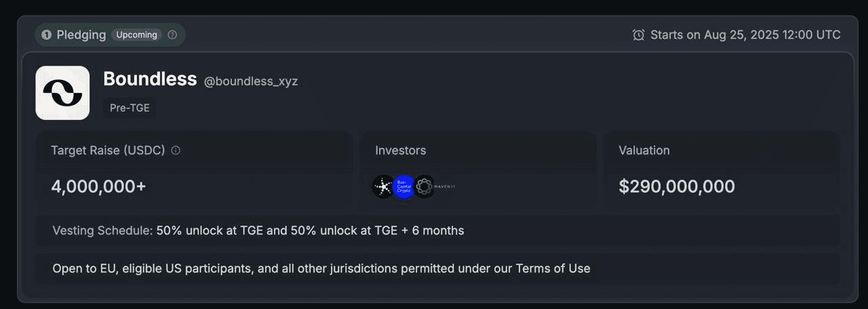Open the Terms of Use text

[553, 268]
